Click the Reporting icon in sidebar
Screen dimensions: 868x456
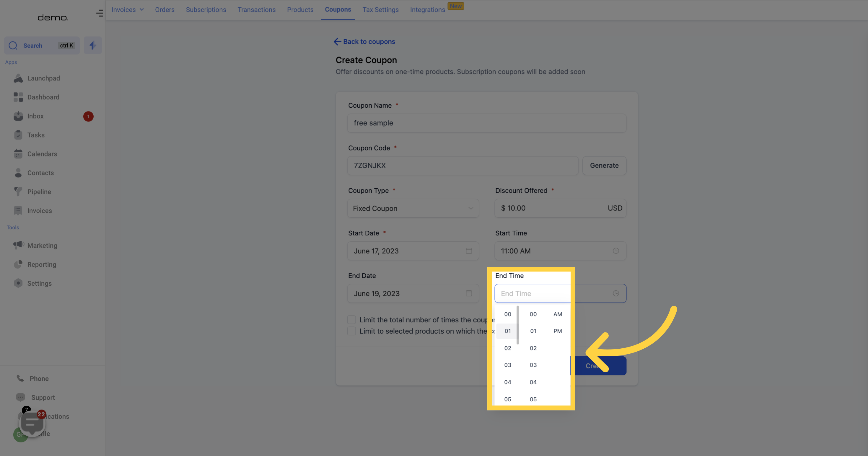tap(18, 264)
